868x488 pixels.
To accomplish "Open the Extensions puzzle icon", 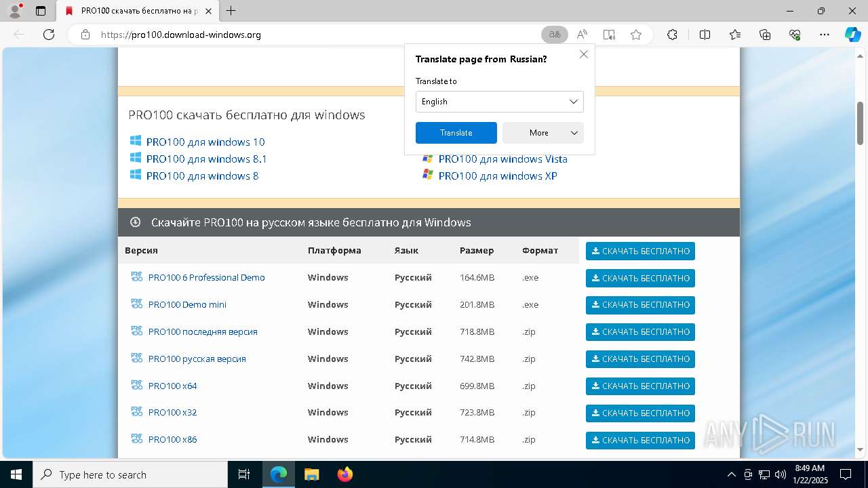I will pyautogui.click(x=672, y=35).
